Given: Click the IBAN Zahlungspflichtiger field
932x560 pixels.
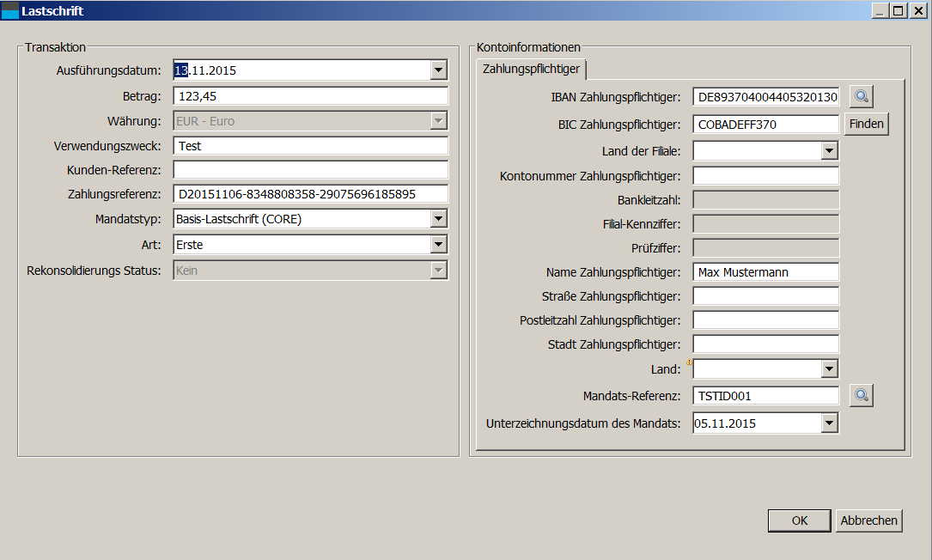Looking at the screenshot, I should (x=765, y=97).
